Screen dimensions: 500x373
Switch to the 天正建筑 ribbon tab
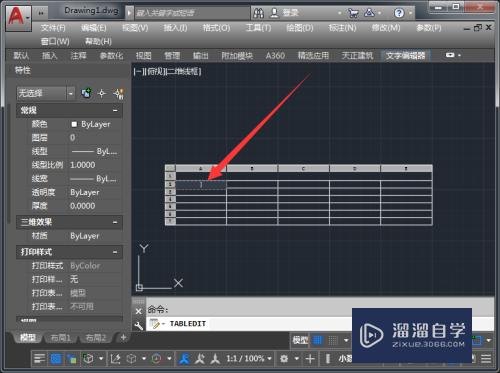coord(357,55)
